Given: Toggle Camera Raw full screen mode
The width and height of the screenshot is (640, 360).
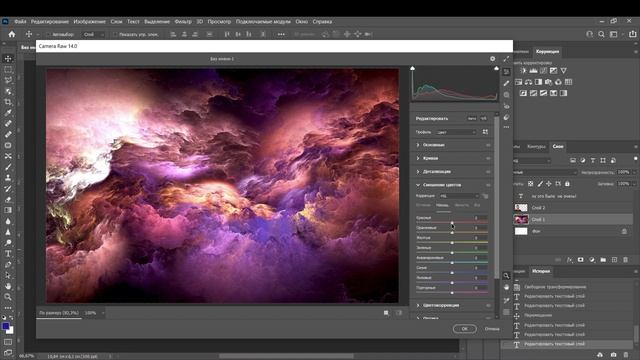Looking at the screenshot, I should pyautogui.click(x=506, y=59).
